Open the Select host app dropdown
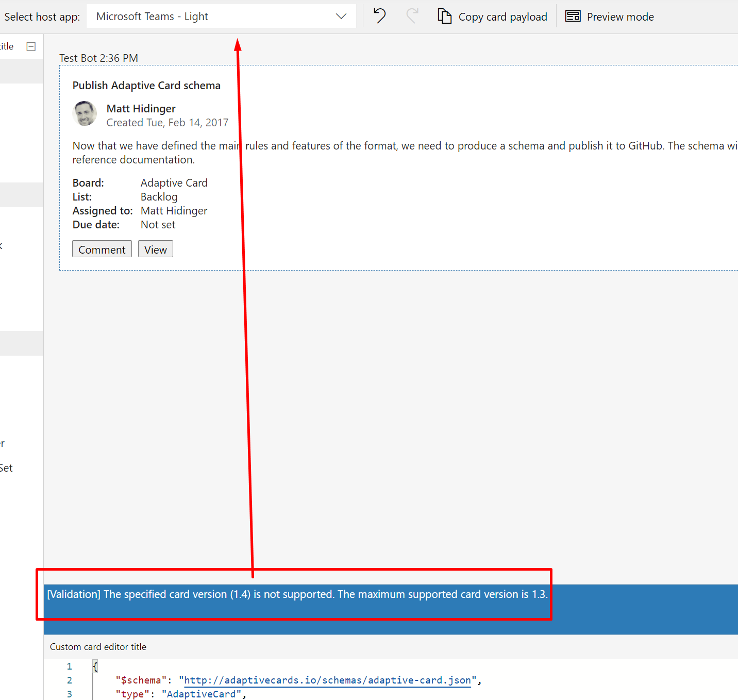Screen dimensions: 738x700 point(221,16)
